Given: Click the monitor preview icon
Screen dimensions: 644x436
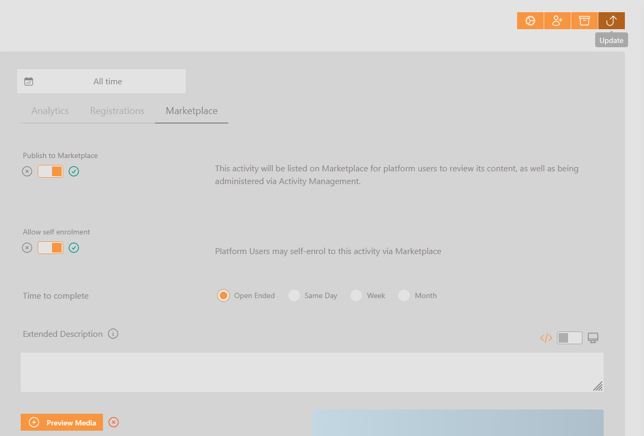Looking at the screenshot, I should [593, 338].
